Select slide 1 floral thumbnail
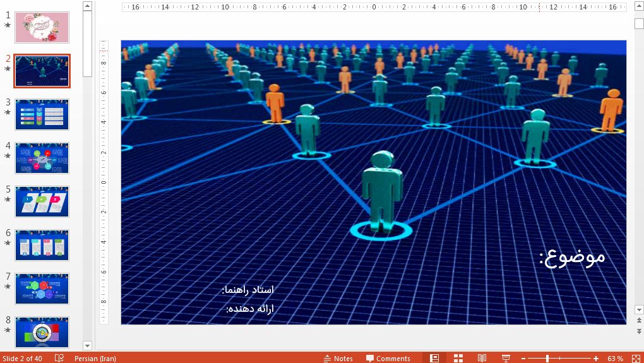The image size is (644, 363). coord(42,27)
